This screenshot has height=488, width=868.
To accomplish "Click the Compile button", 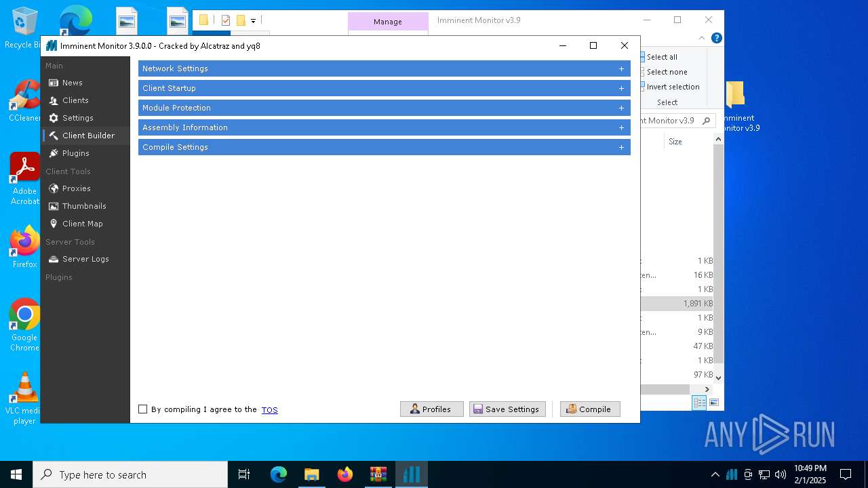I will (590, 409).
